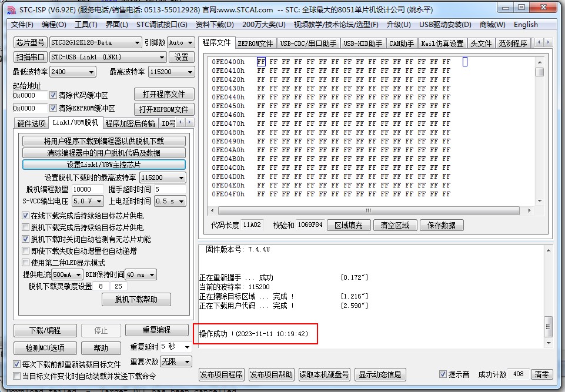This screenshot has height=392, width=565.
Task: Click the STC-ISP app icon in title bar
Action: [12, 10]
